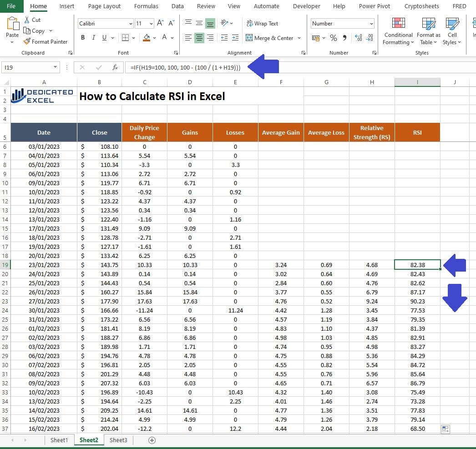The image size is (476, 449).
Task: Switch to Sheet3 tab
Action: (x=118, y=440)
